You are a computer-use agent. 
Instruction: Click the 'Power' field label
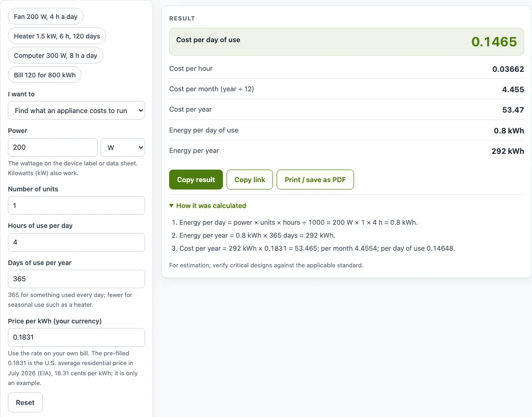click(18, 131)
